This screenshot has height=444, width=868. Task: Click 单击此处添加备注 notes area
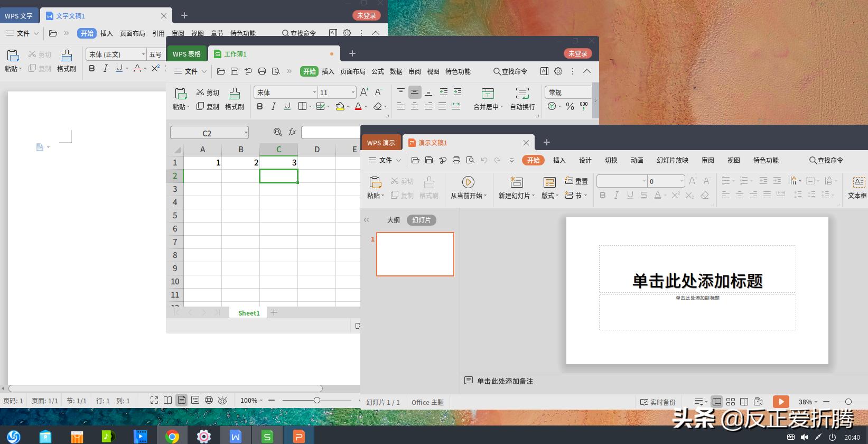point(505,381)
